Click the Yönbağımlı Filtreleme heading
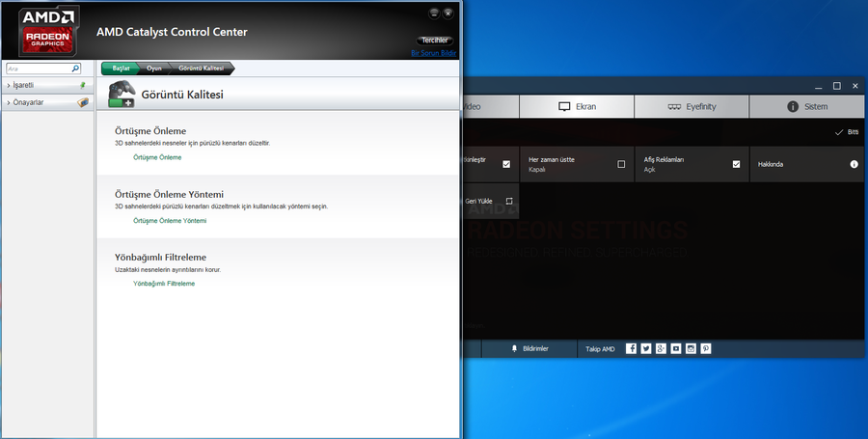868x439 pixels. click(160, 258)
